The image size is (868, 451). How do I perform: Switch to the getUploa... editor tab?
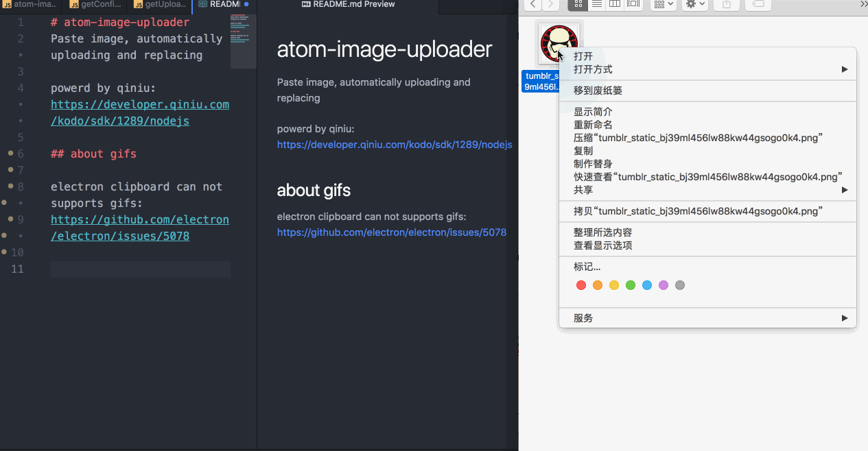coord(160,5)
